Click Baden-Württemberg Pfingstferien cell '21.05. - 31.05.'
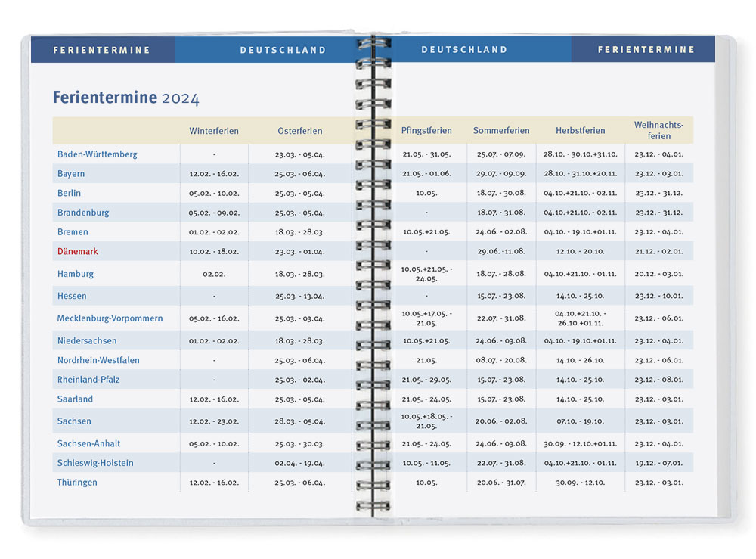756x559 pixels. 426,154
